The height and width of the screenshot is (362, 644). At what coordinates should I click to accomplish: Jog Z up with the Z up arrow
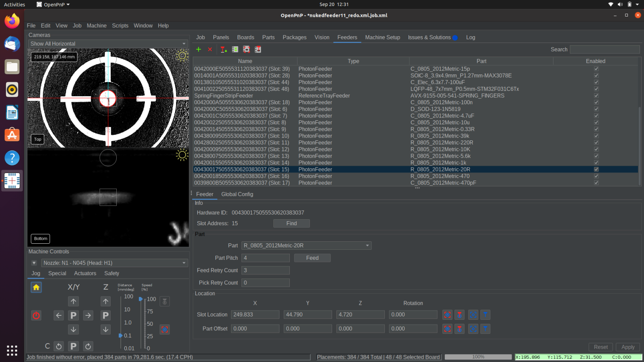tap(105, 301)
